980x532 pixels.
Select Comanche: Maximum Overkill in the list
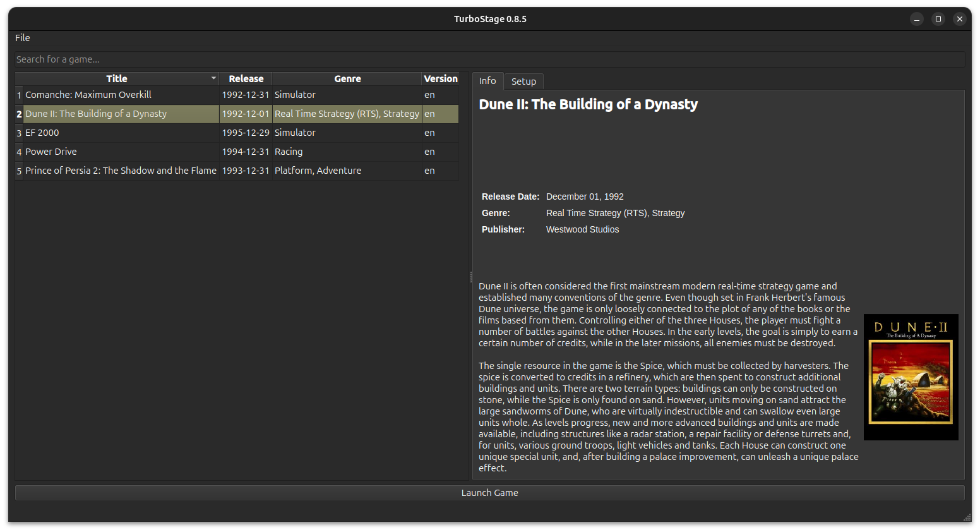(x=88, y=95)
